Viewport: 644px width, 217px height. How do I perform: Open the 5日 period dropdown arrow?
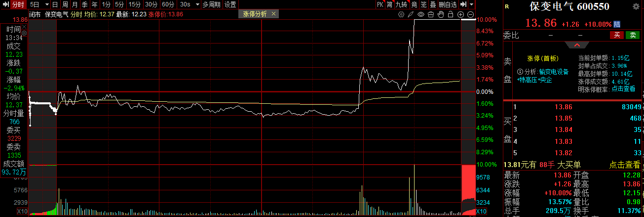click(x=41, y=4)
